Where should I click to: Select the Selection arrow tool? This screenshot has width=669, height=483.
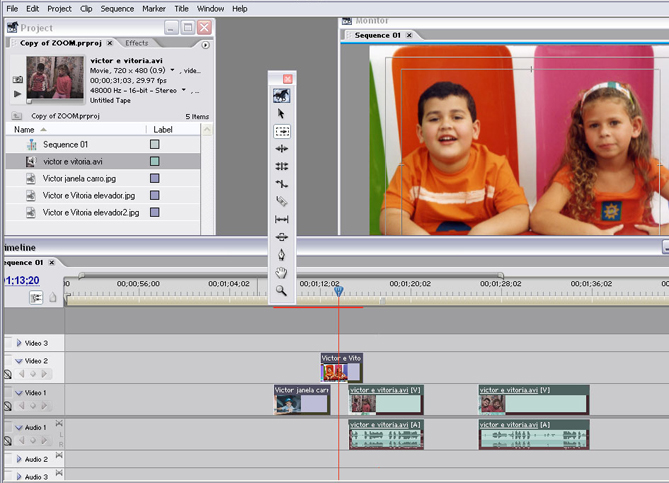(282, 114)
